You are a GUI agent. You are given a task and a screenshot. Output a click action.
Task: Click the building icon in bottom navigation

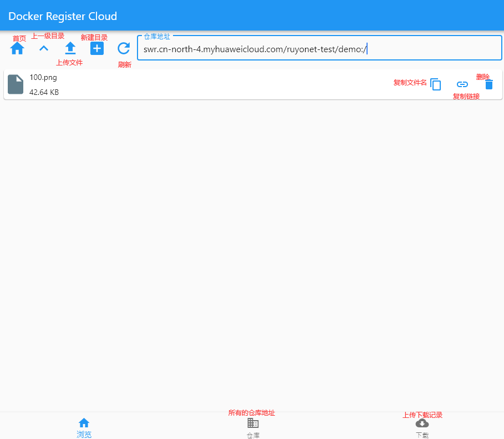(253, 423)
